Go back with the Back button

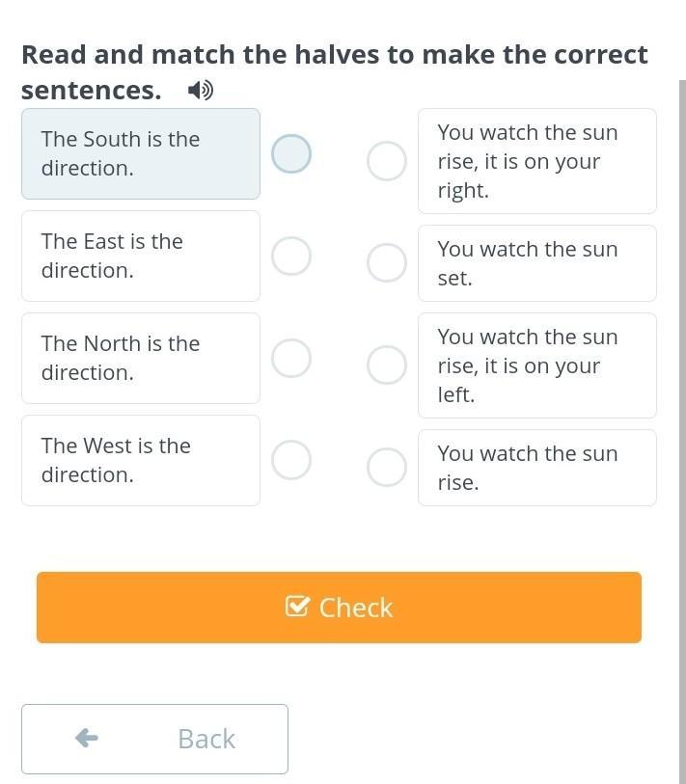click(x=154, y=739)
